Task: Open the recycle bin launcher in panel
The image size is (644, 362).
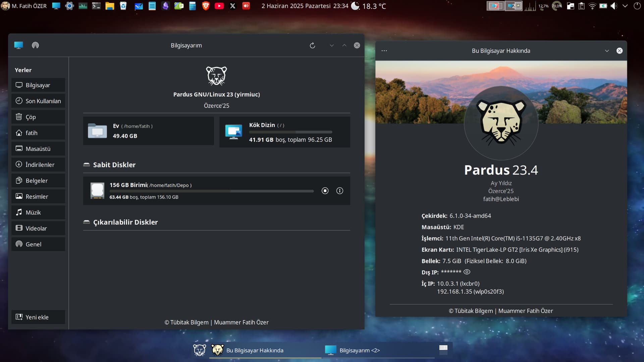Action: coord(123,6)
